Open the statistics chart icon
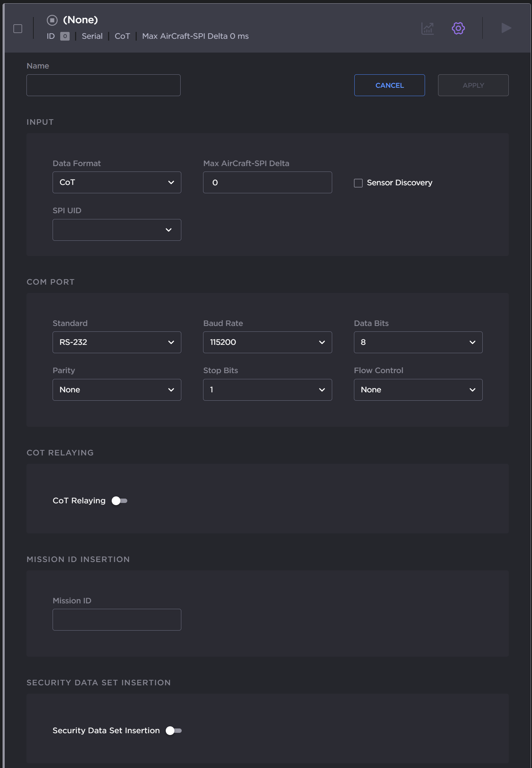 pos(428,28)
